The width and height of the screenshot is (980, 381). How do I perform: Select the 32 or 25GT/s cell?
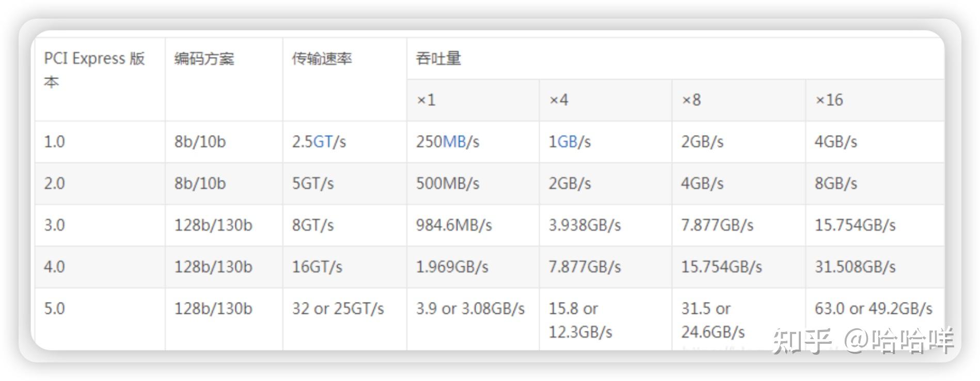point(338,309)
